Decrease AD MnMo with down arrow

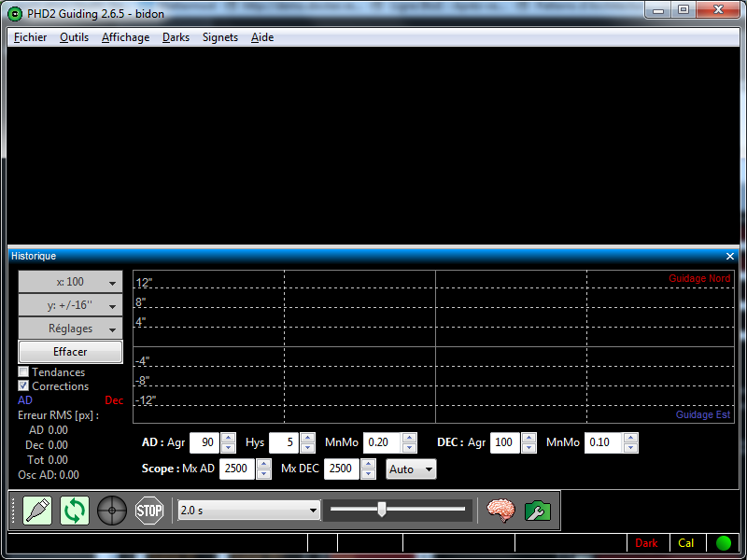[409, 448]
